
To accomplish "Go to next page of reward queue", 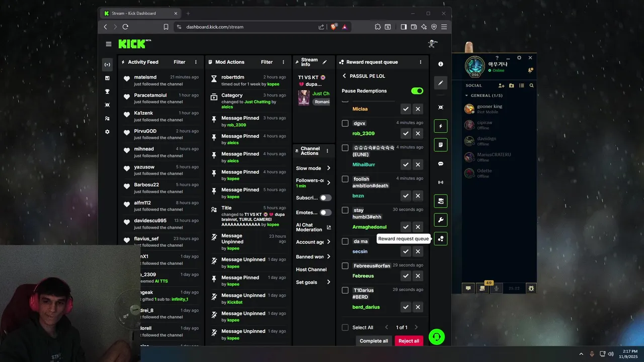I will point(416,327).
